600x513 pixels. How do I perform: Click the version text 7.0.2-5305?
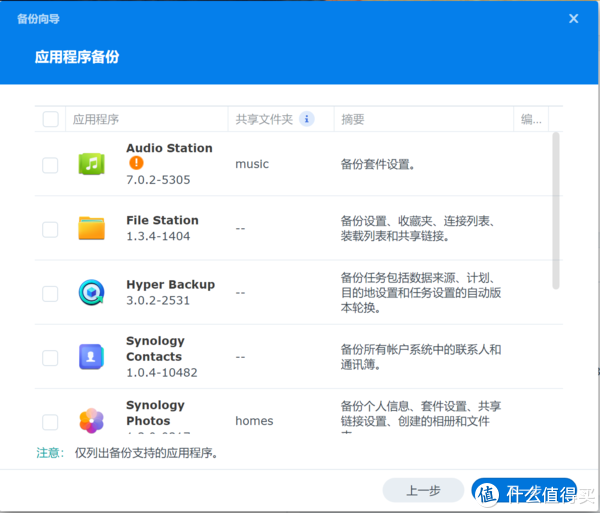(x=158, y=180)
